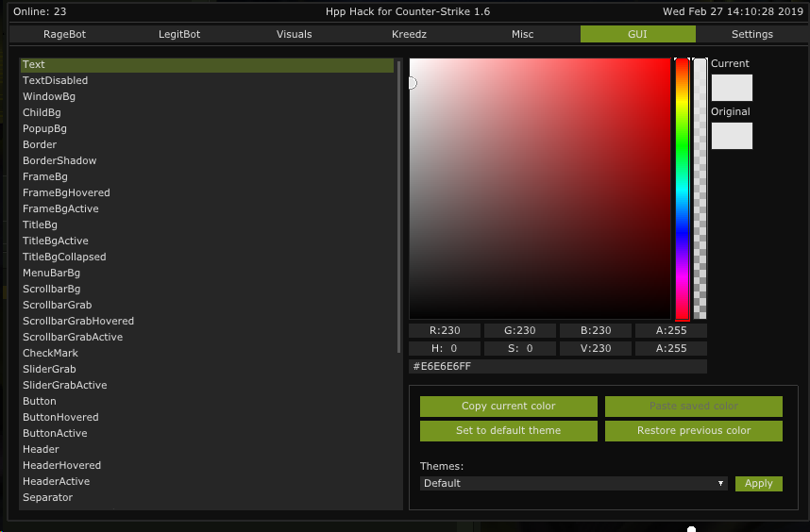Open the Visuals tab
Image resolution: width=810 pixels, height=532 pixels.
point(294,34)
